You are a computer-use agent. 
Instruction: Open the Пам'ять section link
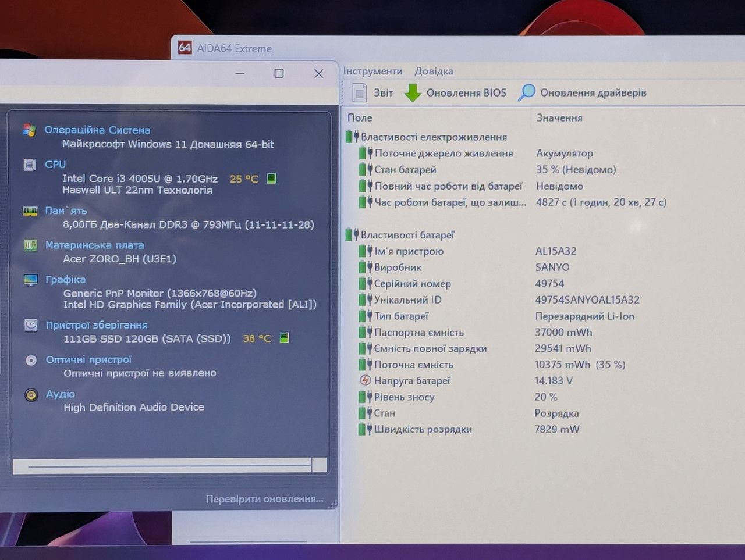tap(66, 211)
